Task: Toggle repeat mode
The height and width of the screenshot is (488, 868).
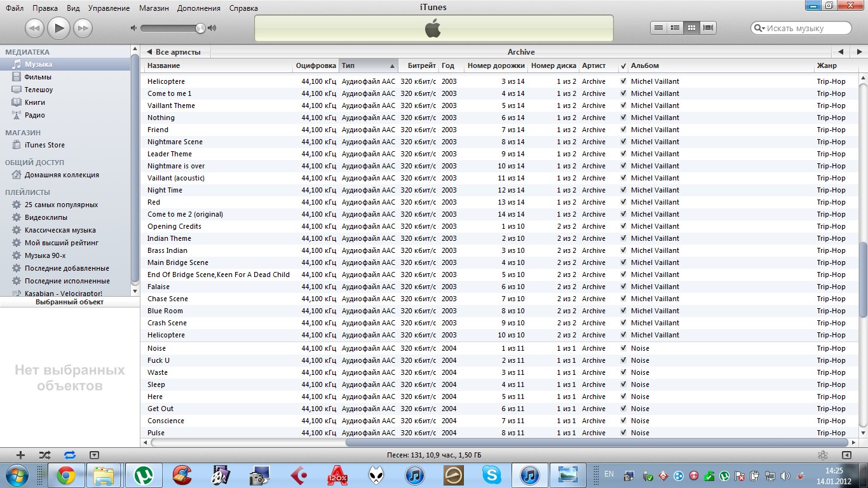Action: click(69, 455)
